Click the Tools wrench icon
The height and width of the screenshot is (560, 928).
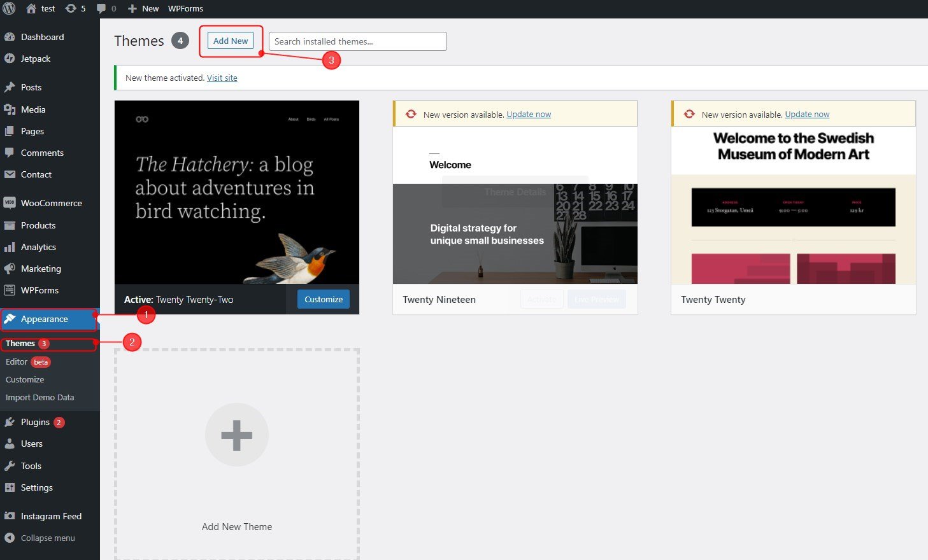10,466
